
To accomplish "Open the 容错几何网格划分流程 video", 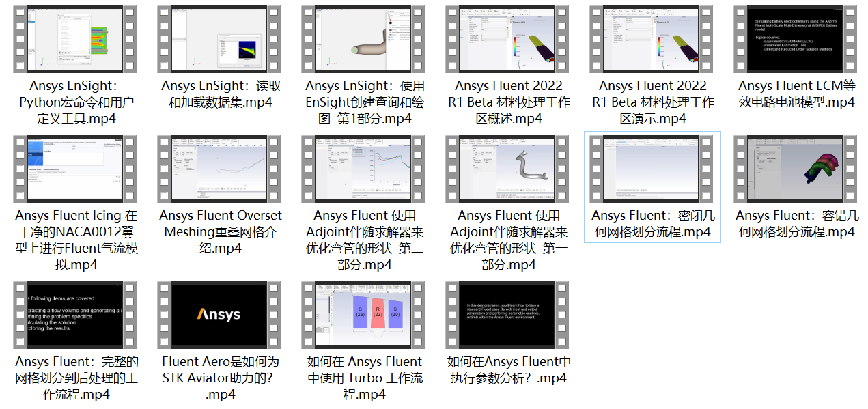I will pos(796,169).
